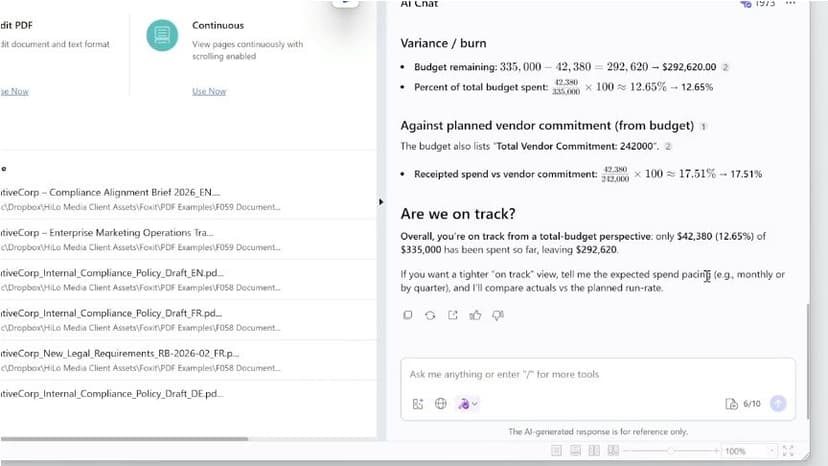Open the AI model selector dropdown

[467, 404]
